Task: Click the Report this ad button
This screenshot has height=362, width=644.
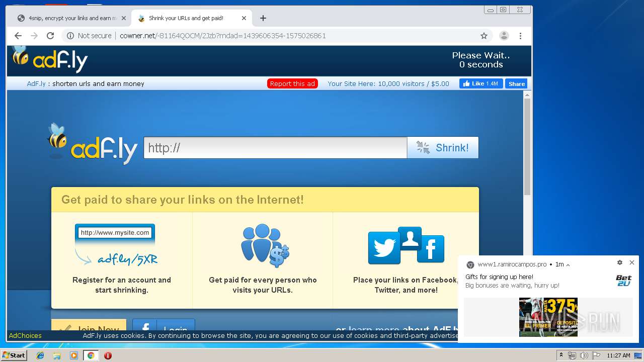Action: [292, 84]
